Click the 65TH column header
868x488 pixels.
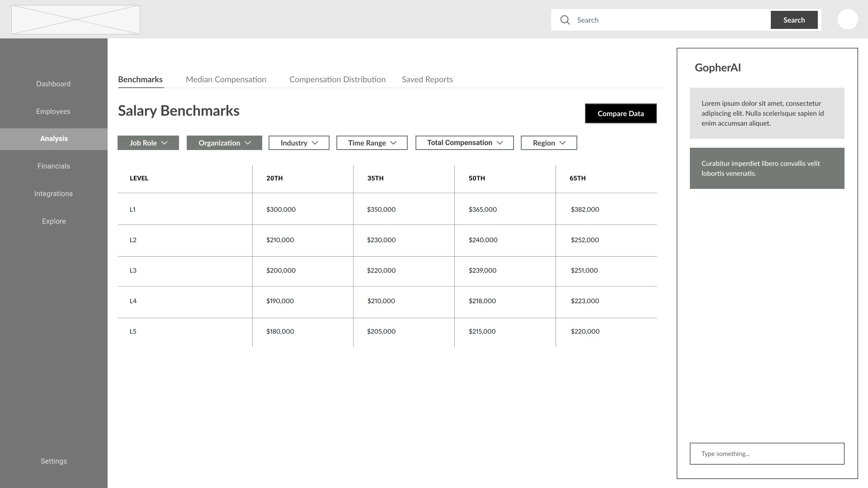[x=577, y=178]
